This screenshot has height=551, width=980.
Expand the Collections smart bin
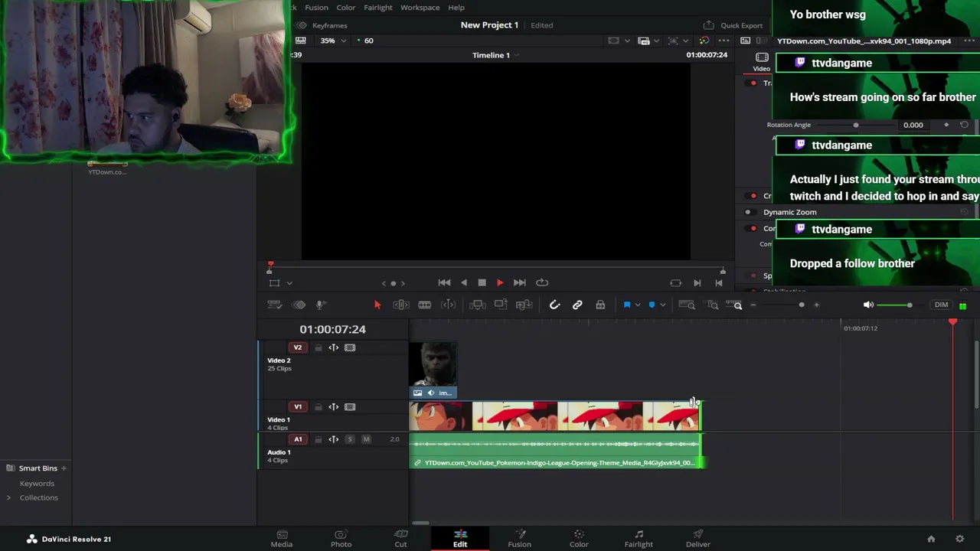8,497
